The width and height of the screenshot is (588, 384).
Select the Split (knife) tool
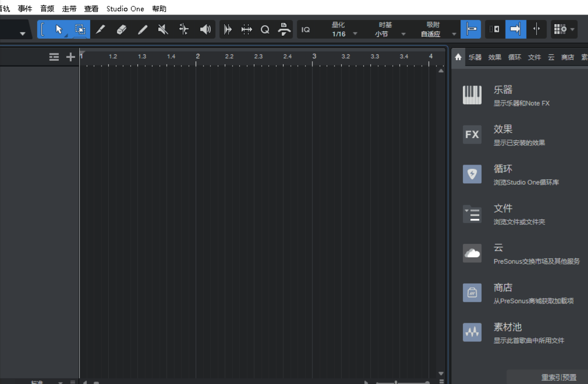coord(100,29)
